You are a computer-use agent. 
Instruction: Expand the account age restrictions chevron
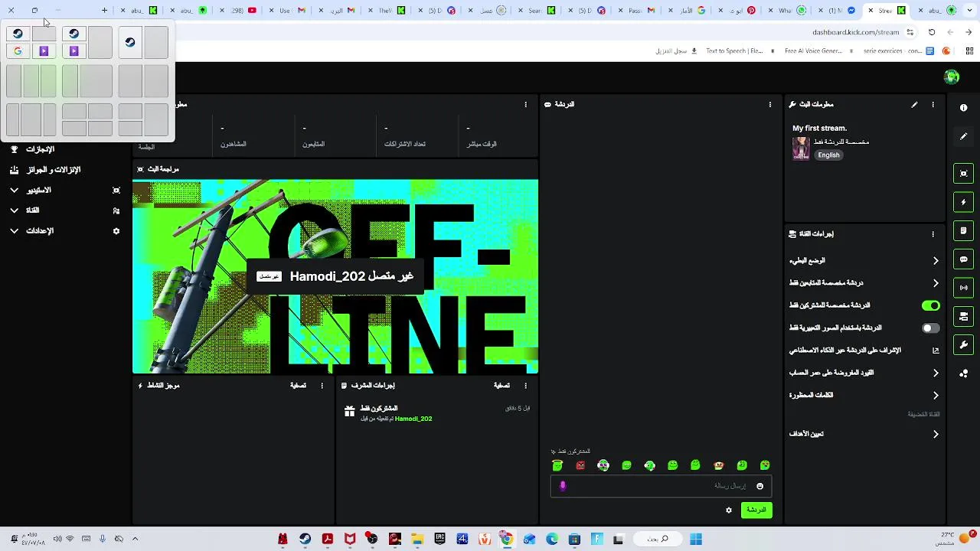click(x=936, y=373)
